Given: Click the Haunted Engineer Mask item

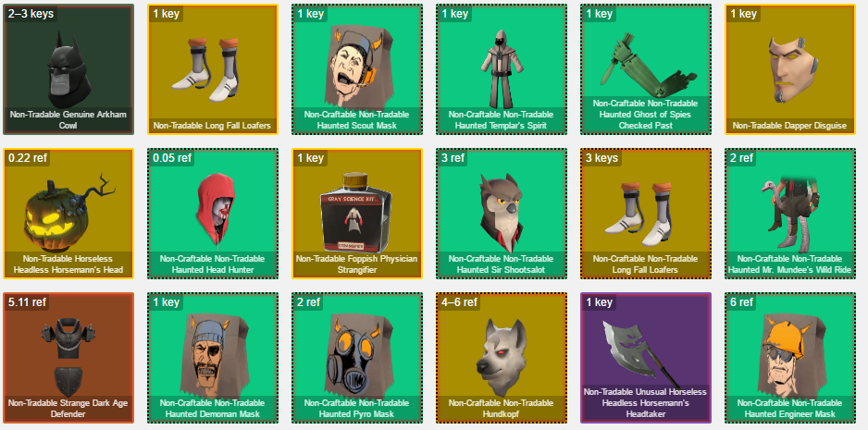Looking at the screenshot, I should pos(790,358).
